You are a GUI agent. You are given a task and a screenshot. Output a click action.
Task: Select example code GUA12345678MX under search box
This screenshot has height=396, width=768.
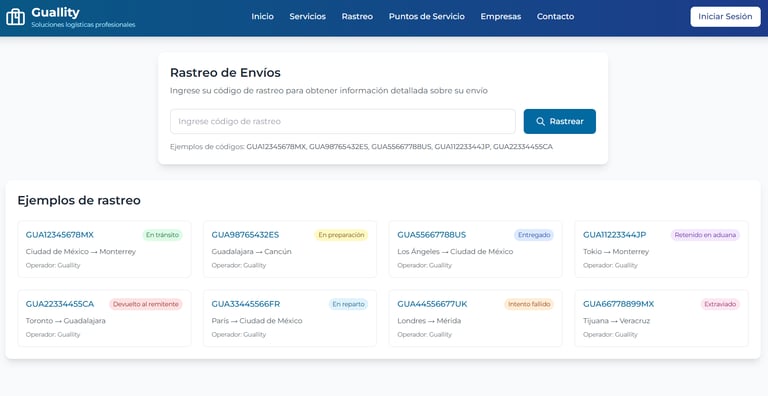(276, 147)
